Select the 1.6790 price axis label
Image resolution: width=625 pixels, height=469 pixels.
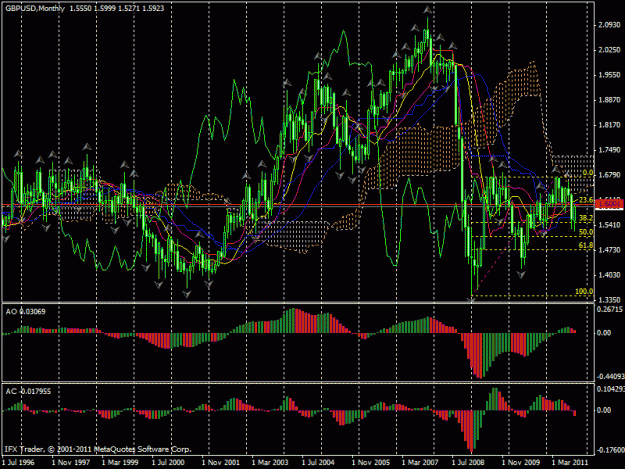click(x=609, y=175)
